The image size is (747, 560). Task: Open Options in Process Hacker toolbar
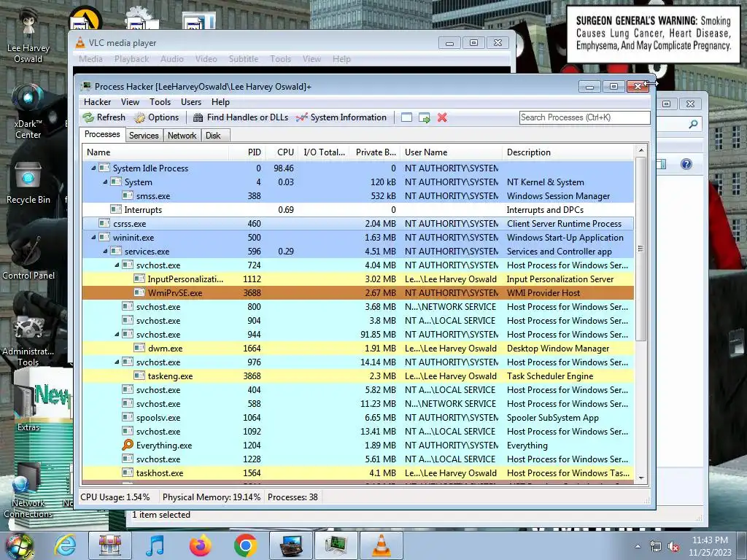pyautogui.click(x=156, y=117)
